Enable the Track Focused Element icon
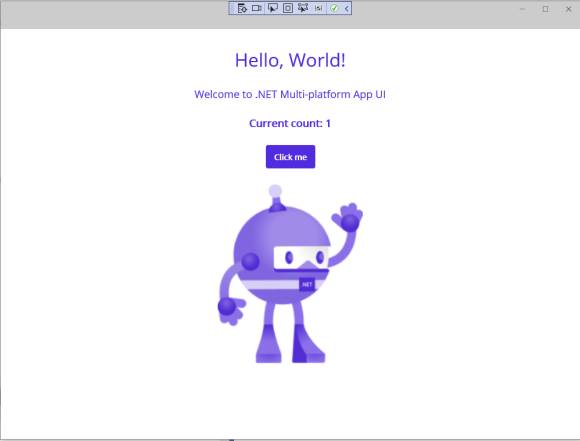Screen dimensions: 580x441 [303, 8]
